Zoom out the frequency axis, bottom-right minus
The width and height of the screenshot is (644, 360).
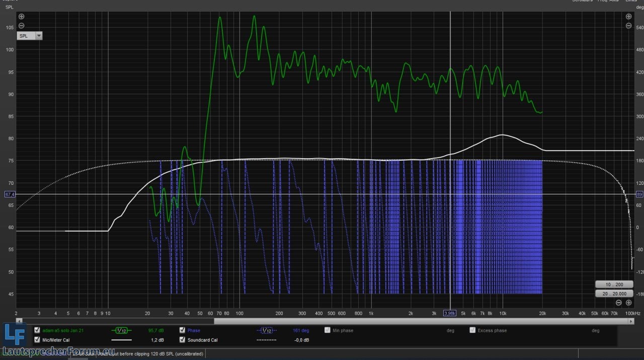tap(619, 303)
